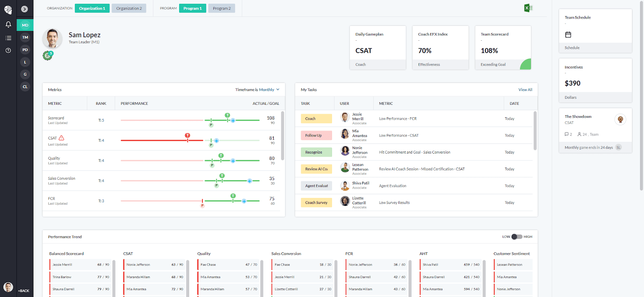Expand the sidebar with arrow icon

click(x=25, y=9)
